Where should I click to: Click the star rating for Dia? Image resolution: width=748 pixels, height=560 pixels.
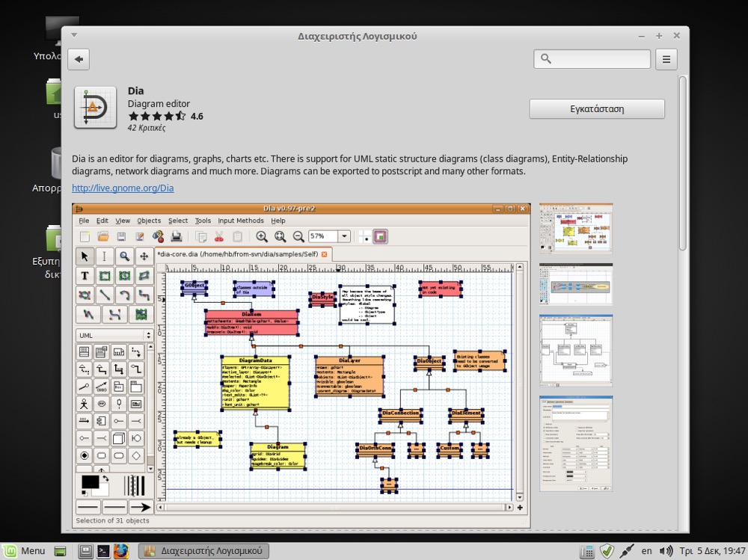point(157,116)
